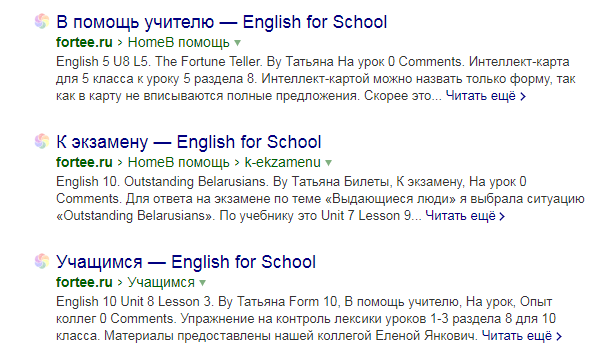Expand dropdown arrow after 'HomeВ помощь' in first result
616x363 pixels.
point(237,42)
